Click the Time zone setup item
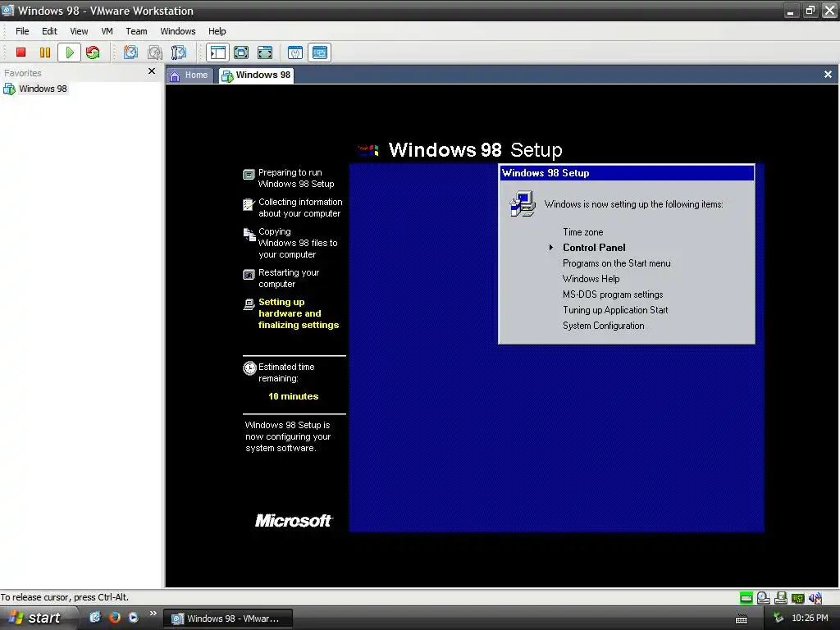840x630 pixels. [582, 232]
